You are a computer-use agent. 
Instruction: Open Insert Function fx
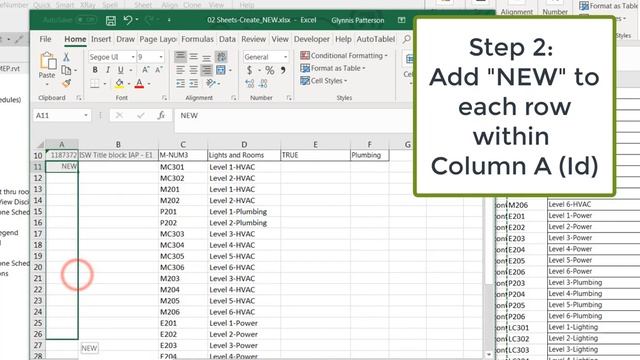161,116
